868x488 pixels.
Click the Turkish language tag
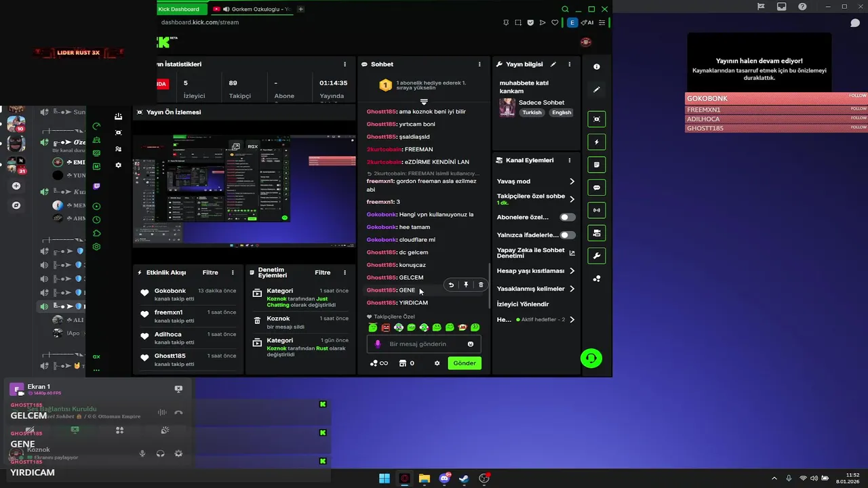(532, 113)
